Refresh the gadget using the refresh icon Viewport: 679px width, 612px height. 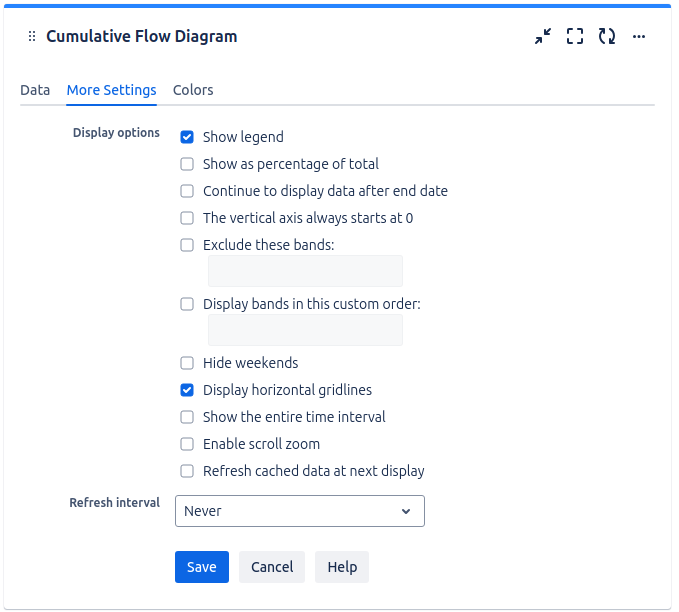point(607,36)
